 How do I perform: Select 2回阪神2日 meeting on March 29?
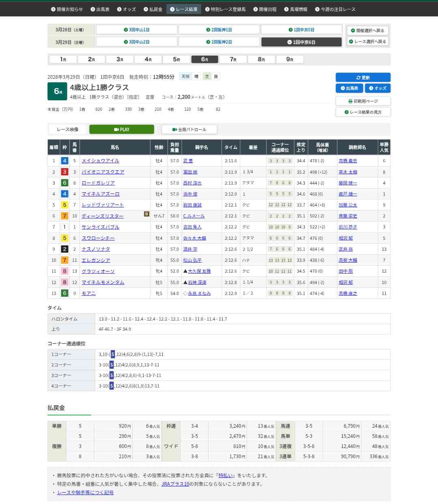point(219,42)
